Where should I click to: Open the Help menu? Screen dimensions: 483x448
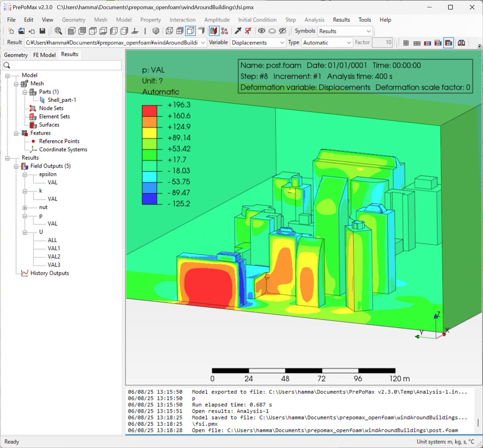385,20
